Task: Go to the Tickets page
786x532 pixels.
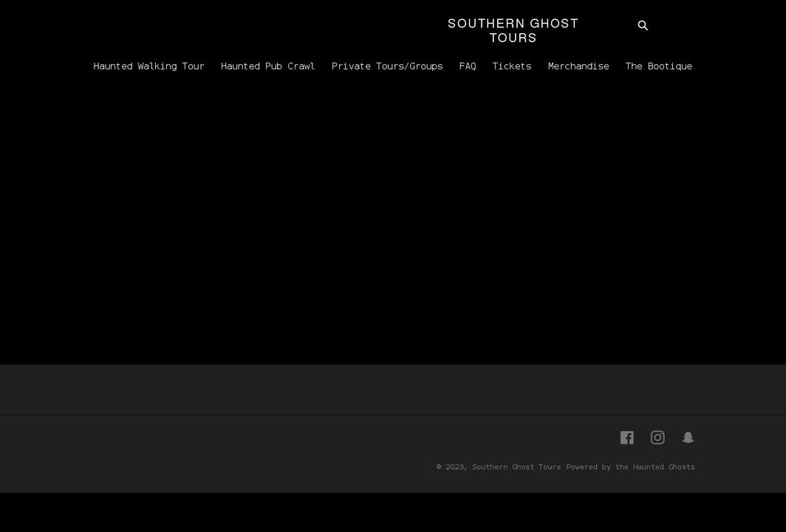Action: [x=512, y=66]
